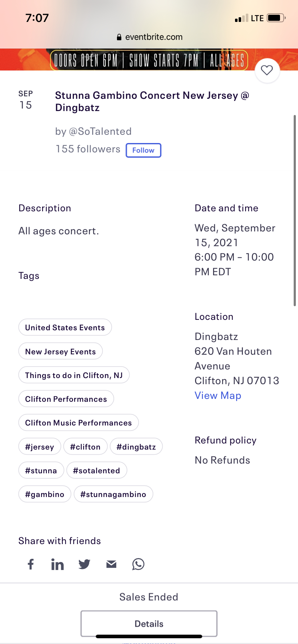Share the event on WhatsApp
Screen dimensions: 298x644
pos(138,564)
